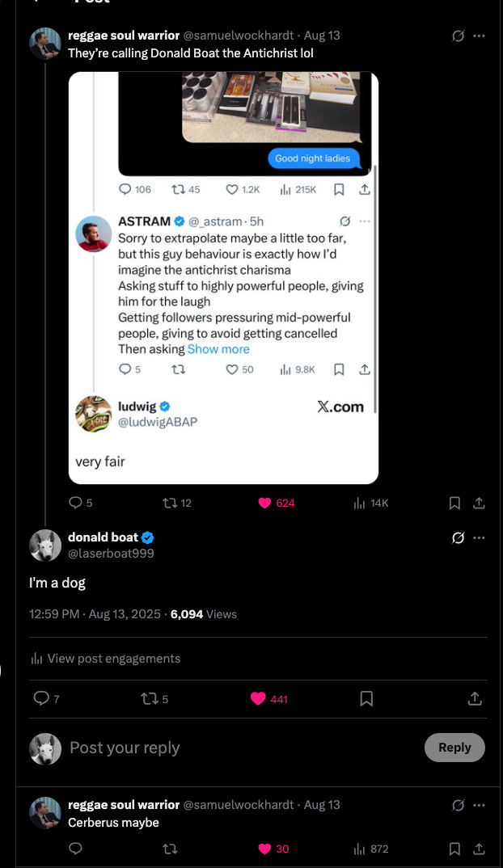Share donald boat's main post

click(475, 698)
